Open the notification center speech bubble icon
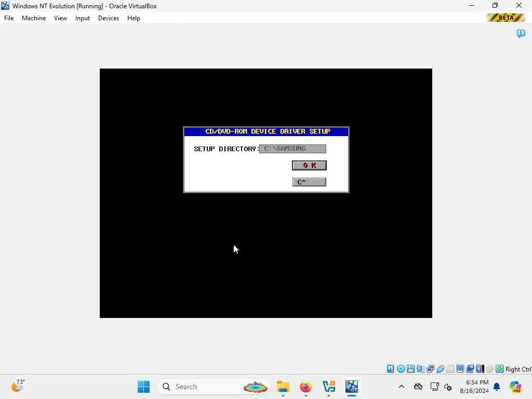 click(521, 33)
